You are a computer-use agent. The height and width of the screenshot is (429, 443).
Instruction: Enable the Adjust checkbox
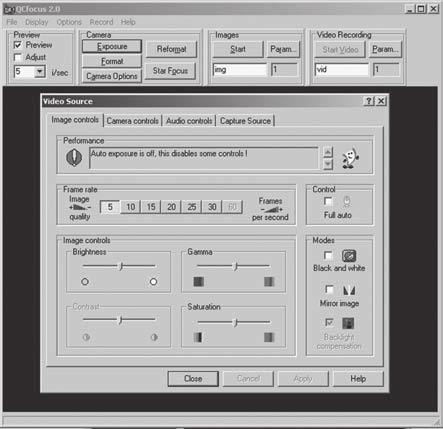[18, 57]
